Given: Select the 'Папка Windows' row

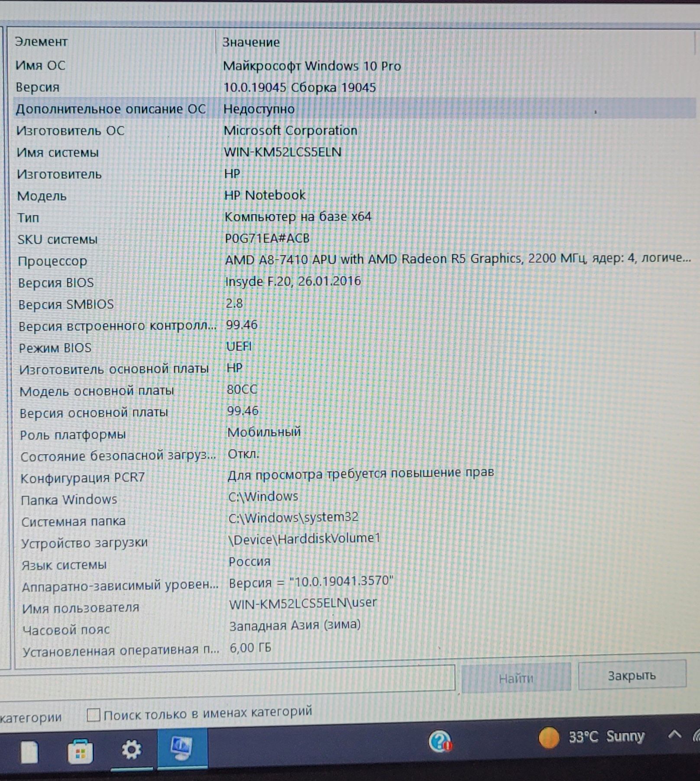Looking at the screenshot, I should [354, 498].
